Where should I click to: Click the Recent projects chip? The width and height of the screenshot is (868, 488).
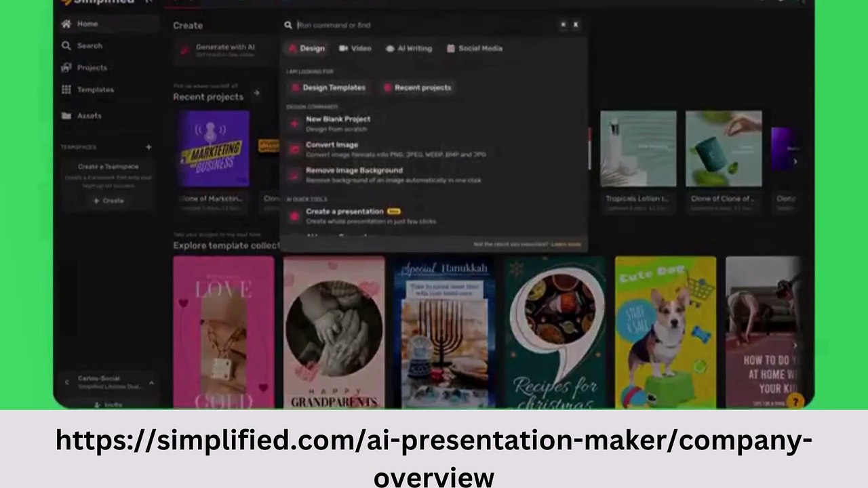click(x=418, y=87)
